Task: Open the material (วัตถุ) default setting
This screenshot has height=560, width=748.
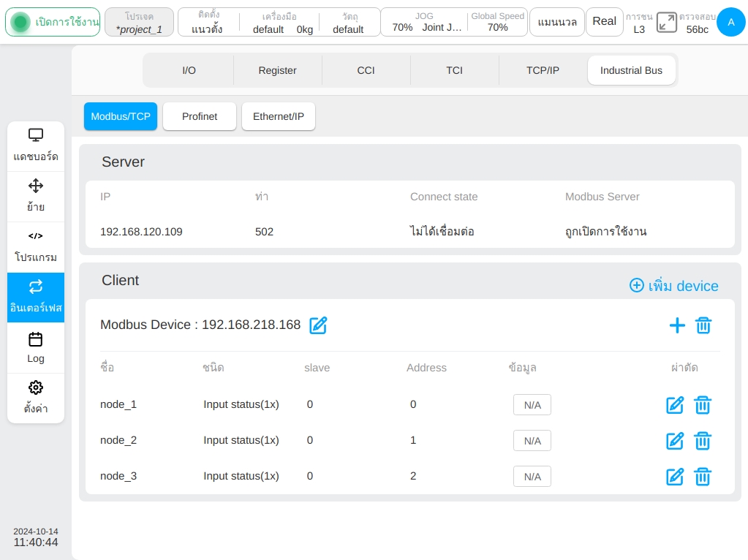Action: [348, 22]
